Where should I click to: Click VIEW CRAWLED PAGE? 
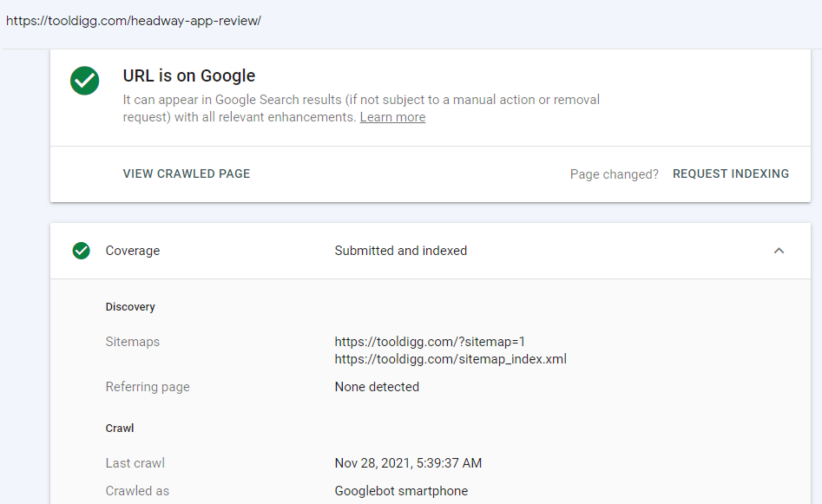pyautogui.click(x=187, y=174)
